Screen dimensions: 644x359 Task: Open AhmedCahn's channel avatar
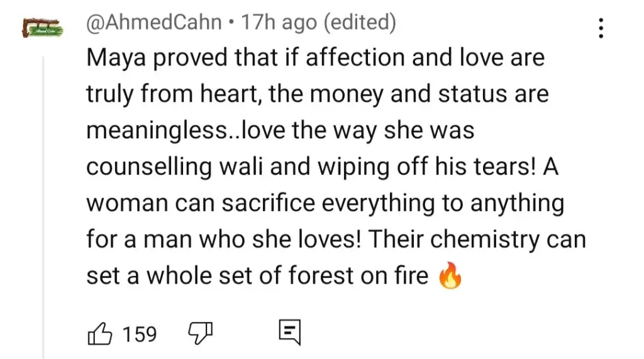point(43,28)
